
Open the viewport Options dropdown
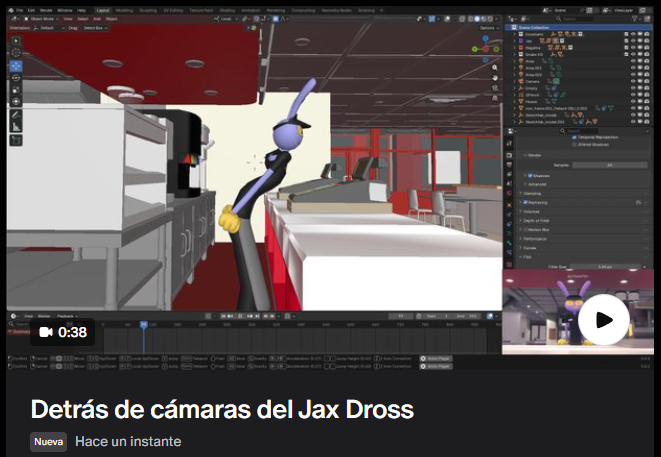pos(489,28)
